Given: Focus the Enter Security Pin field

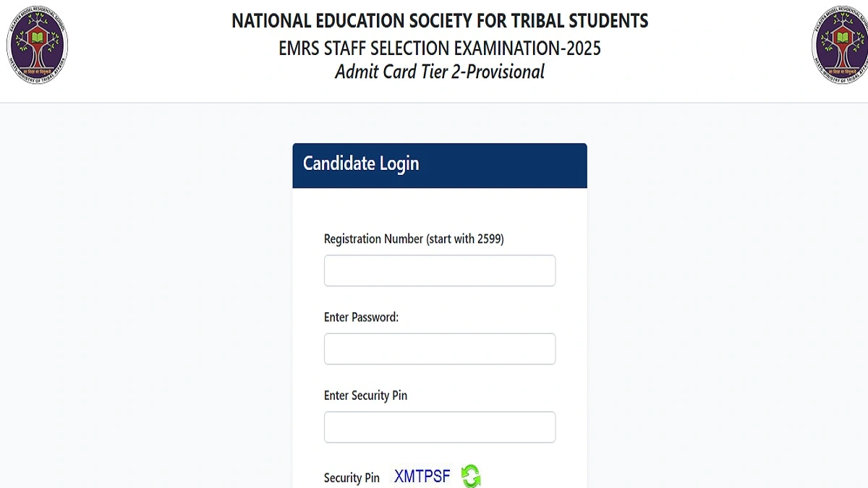Looking at the screenshot, I should (x=439, y=427).
